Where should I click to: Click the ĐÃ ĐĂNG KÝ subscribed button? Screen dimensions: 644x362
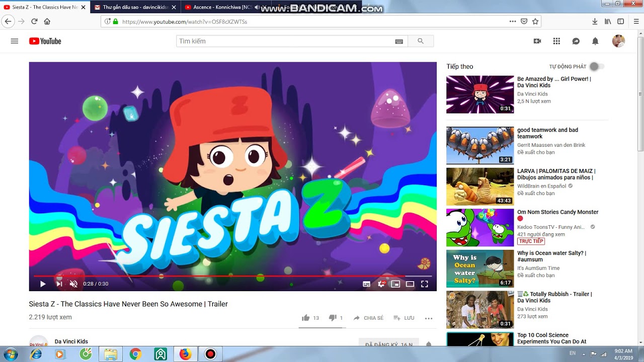389,344
